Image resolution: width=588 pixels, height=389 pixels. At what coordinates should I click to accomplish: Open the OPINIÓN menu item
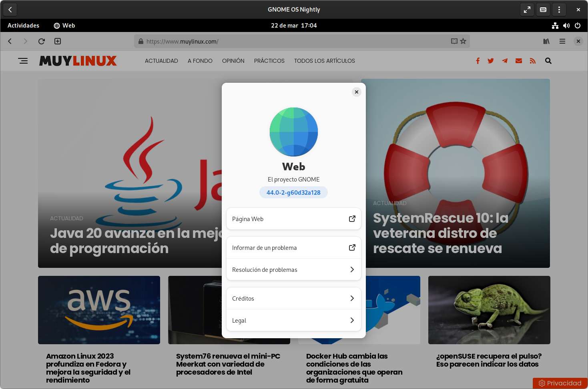point(233,61)
